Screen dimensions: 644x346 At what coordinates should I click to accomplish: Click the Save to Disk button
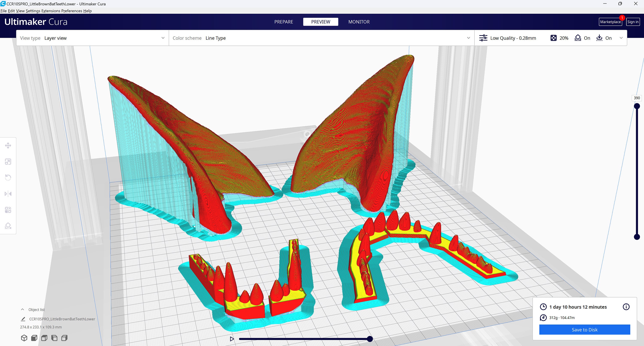pyautogui.click(x=584, y=329)
